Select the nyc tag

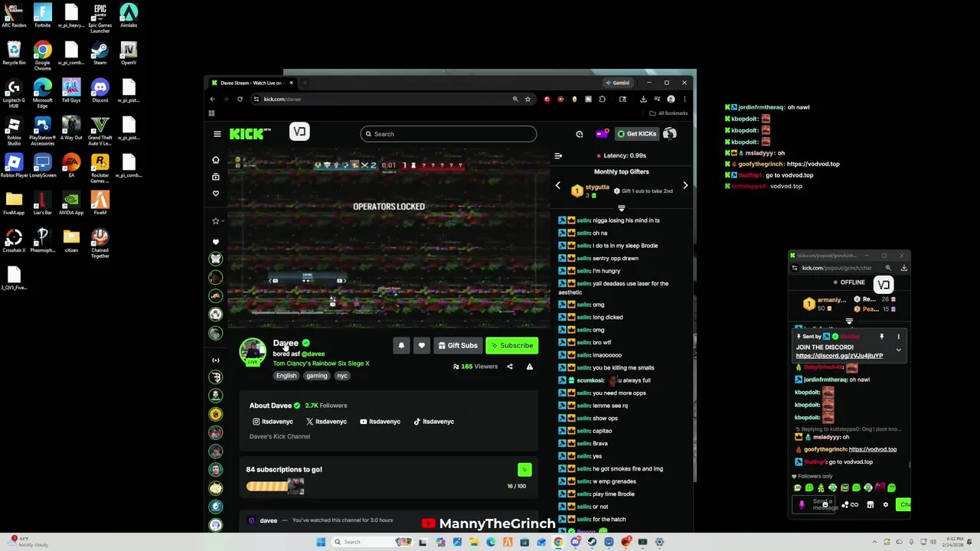tap(342, 376)
